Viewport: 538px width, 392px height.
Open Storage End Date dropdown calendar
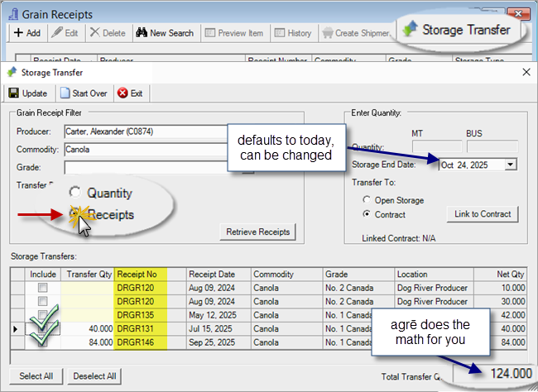click(510, 165)
